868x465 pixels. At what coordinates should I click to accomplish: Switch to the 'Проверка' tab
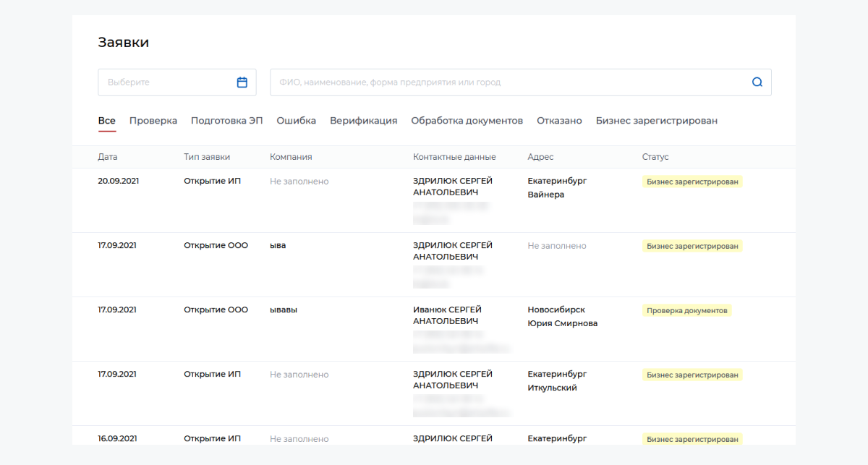(153, 121)
